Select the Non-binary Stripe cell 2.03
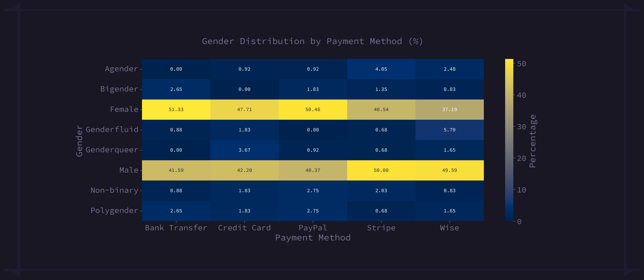Image resolution: width=644 pixels, height=280 pixels. [x=381, y=190]
